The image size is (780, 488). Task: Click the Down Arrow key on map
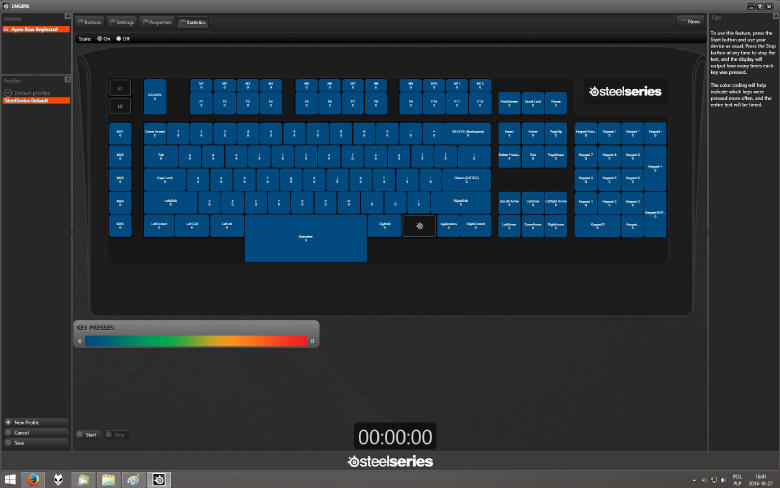tap(533, 226)
